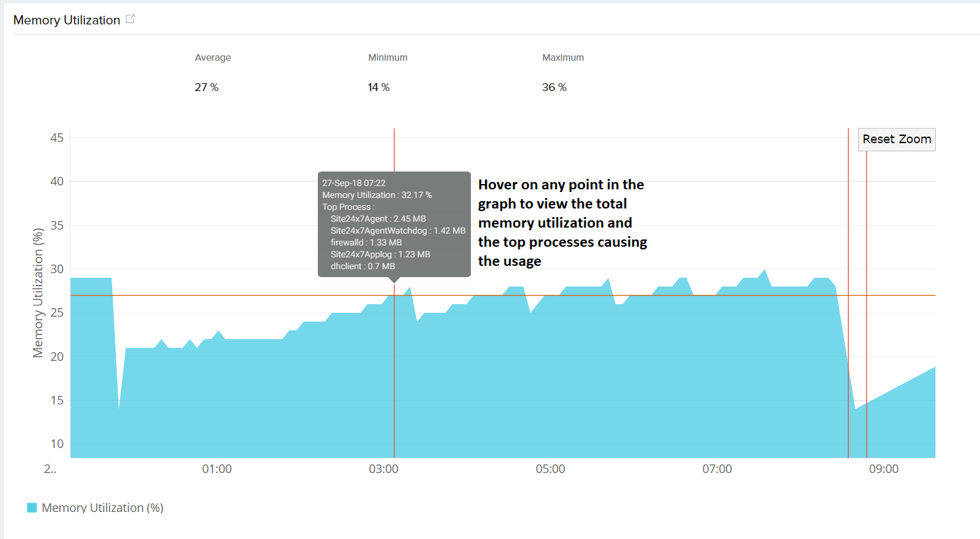Click the Average stat label
Viewport: 980px width, 539px height.
coord(213,57)
